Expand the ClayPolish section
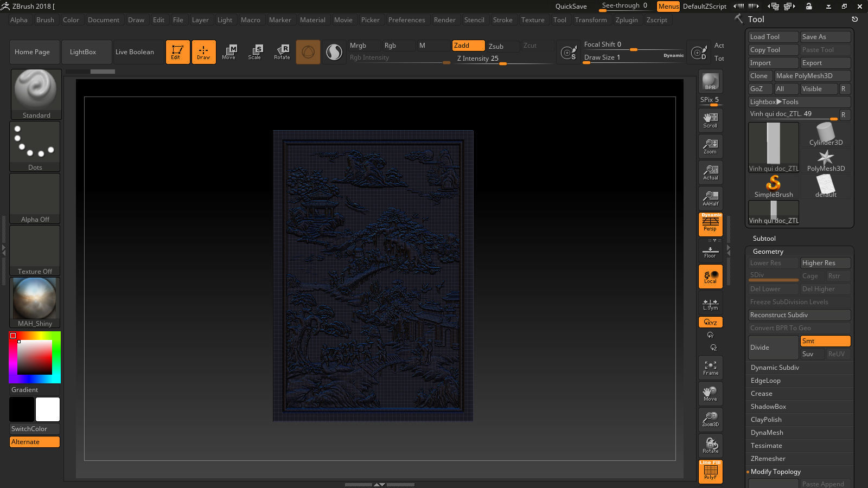This screenshot has width=868, height=488. point(766,420)
